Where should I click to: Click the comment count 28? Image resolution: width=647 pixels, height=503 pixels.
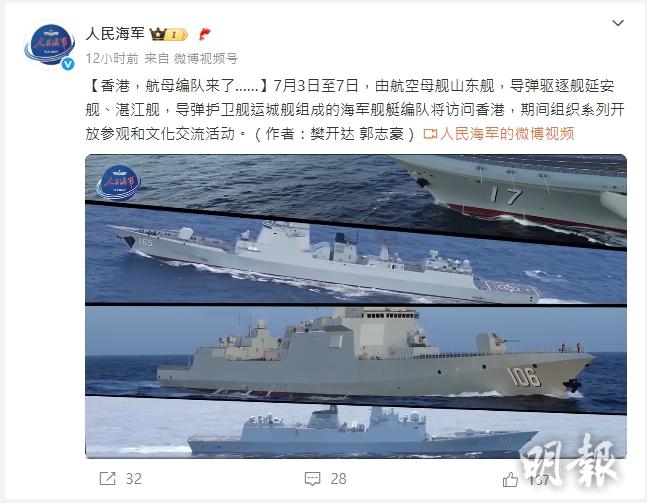[x=338, y=479]
